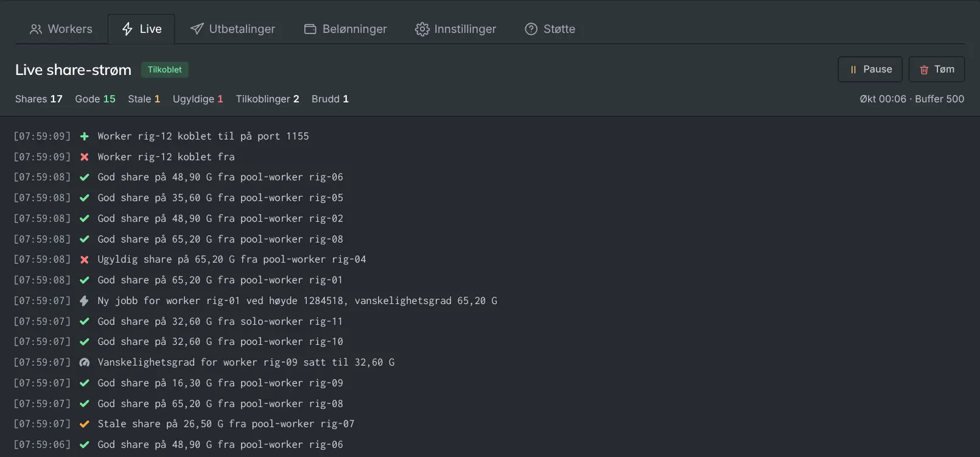Pause the live share stream
The image size is (980, 457).
[x=870, y=69]
